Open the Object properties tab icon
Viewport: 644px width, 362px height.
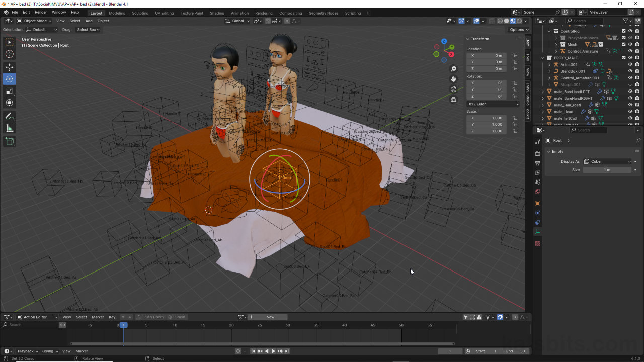[x=537, y=203]
